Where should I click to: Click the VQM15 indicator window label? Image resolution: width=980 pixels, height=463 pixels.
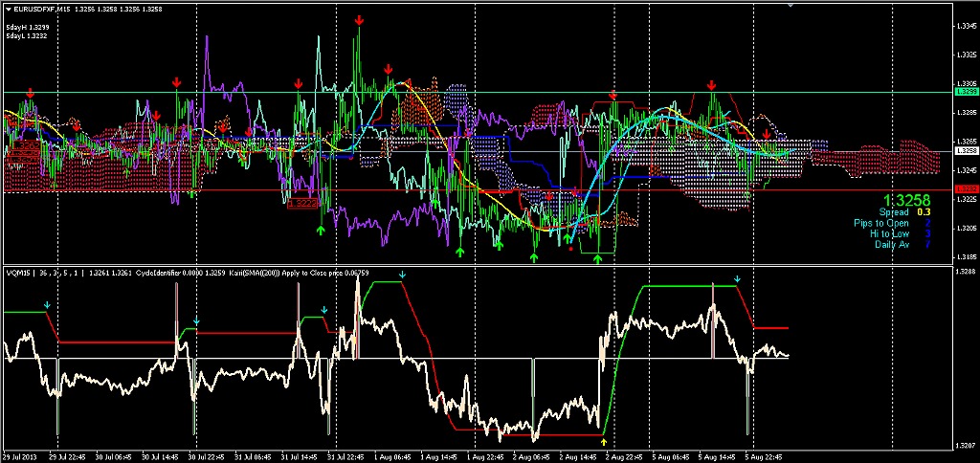(x=17, y=273)
